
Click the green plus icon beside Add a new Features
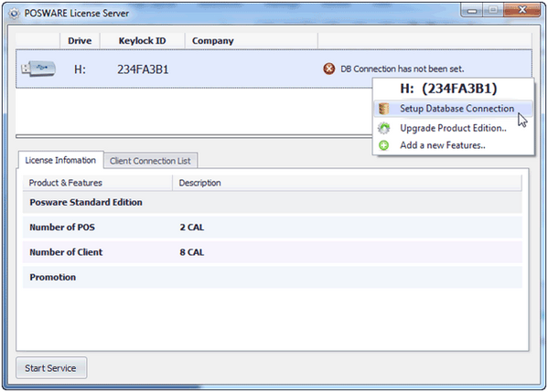click(x=383, y=145)
